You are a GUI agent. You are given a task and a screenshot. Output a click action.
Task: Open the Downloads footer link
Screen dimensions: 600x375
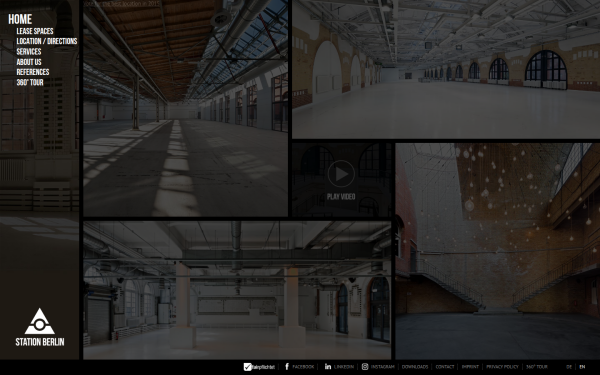pyautogui.click(x=415, y=367)
